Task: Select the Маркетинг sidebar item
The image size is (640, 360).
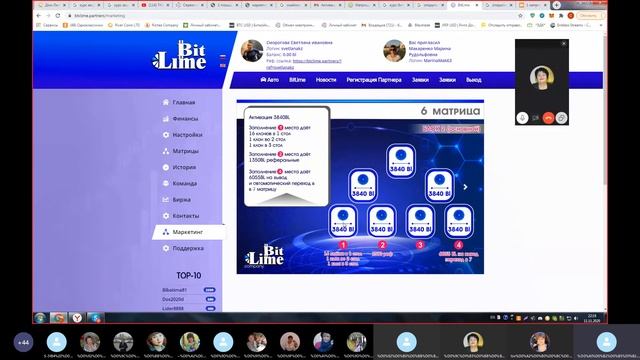Action: tap(188, 232)
